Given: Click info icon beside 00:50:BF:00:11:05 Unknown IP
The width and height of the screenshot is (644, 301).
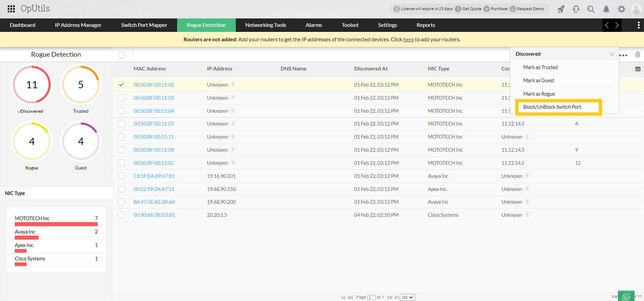Looking at the screenshot, I should pos(233,98).
